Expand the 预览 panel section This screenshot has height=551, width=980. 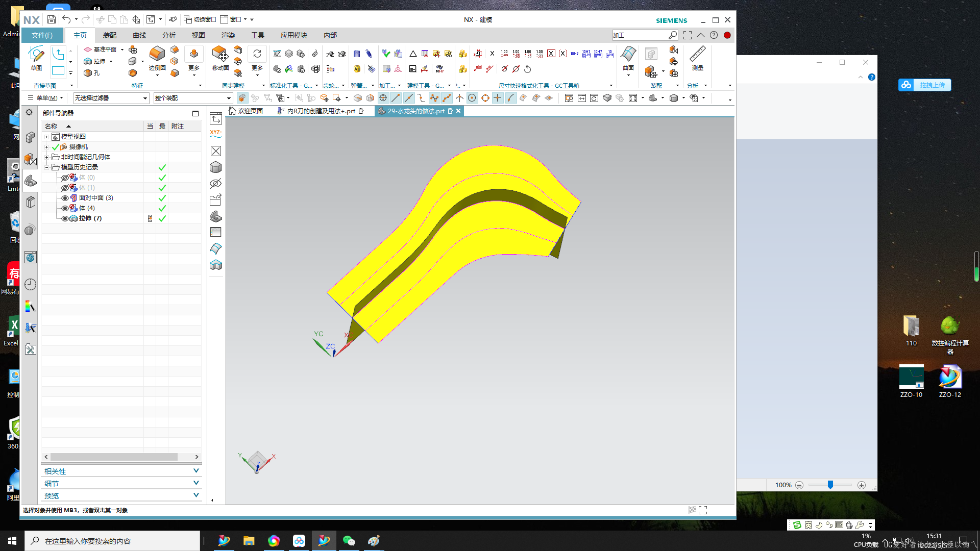click(121, 495)
